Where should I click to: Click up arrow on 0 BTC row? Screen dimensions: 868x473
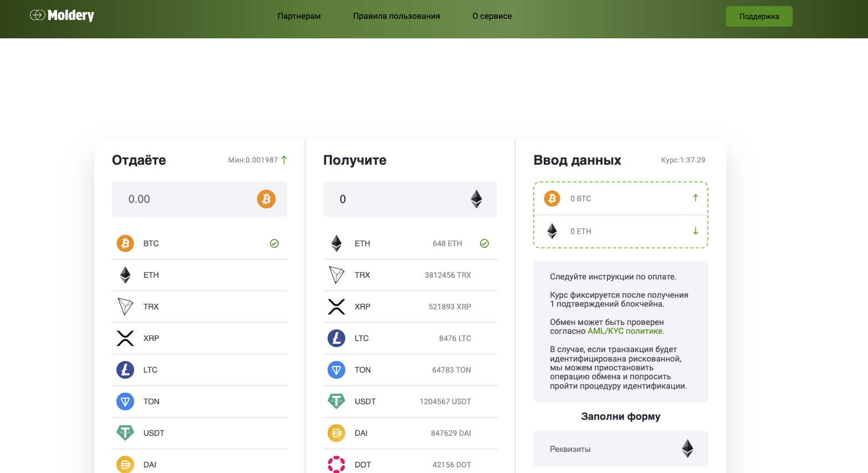696,198
